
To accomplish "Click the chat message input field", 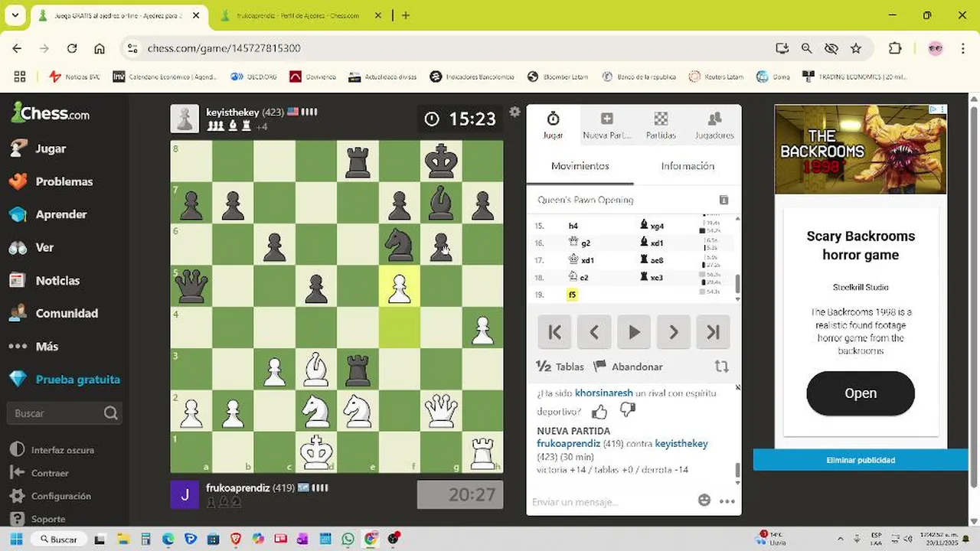I will [610, 502].
